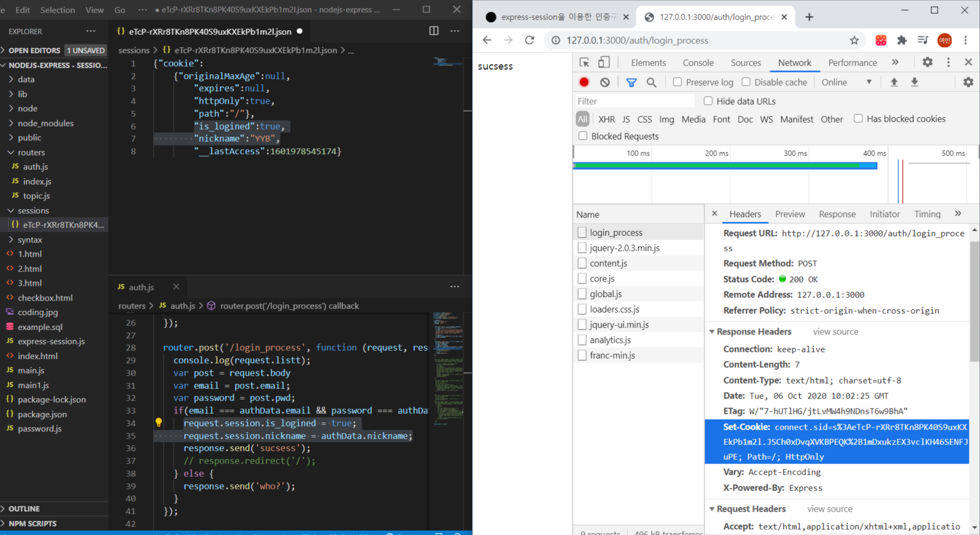This screenshot has width=980, height=535.
Task: Open the Response tab for the request
Action: 837,214
